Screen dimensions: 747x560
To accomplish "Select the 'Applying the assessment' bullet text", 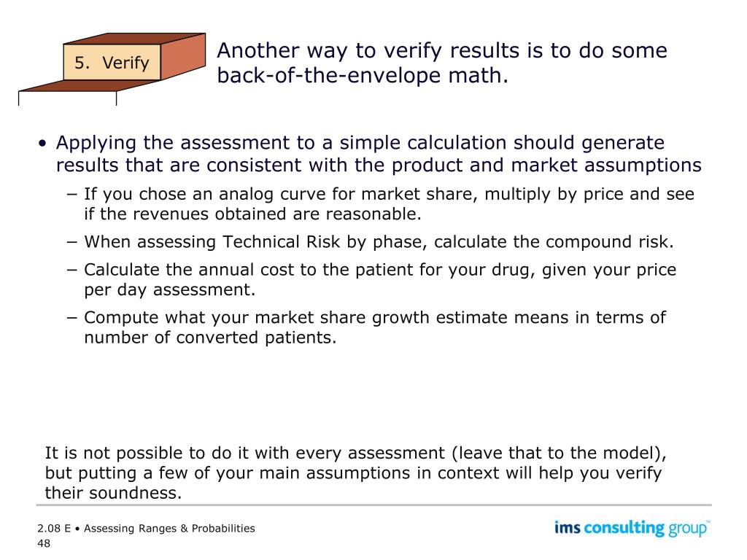I will click(379, 154).
